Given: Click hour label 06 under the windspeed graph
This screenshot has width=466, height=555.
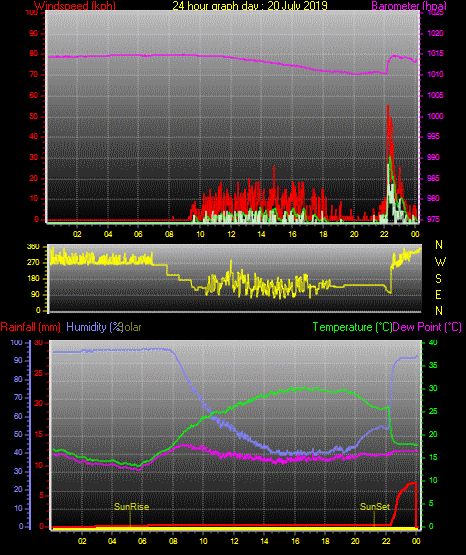Looking at the screenshot, I should [138, 234].
